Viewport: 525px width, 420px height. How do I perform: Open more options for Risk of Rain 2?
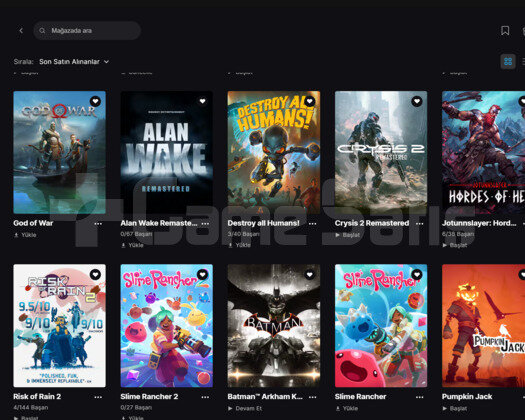pyautogui.click(x=98, y=397)
